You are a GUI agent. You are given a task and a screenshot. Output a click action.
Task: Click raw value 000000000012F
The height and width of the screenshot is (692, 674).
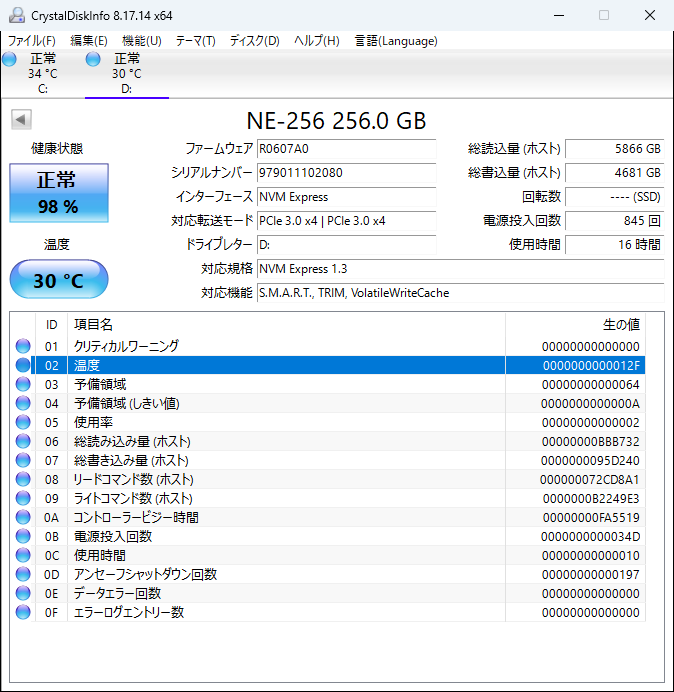coord(591,365)
